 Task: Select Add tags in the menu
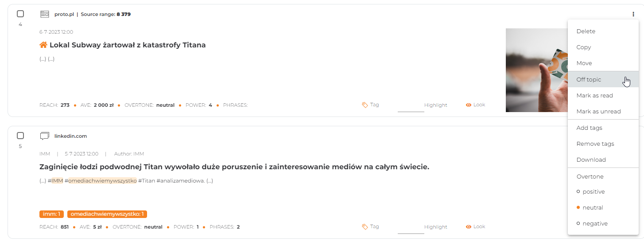point(603,128)
